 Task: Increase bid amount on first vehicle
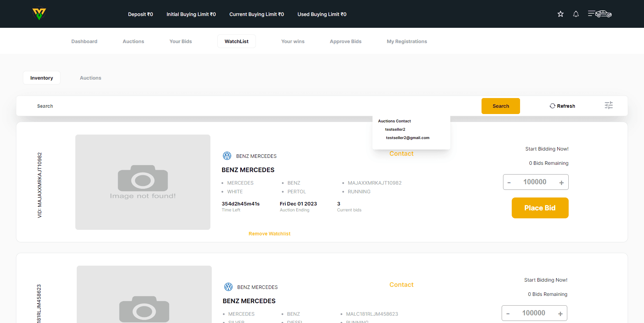561,183
